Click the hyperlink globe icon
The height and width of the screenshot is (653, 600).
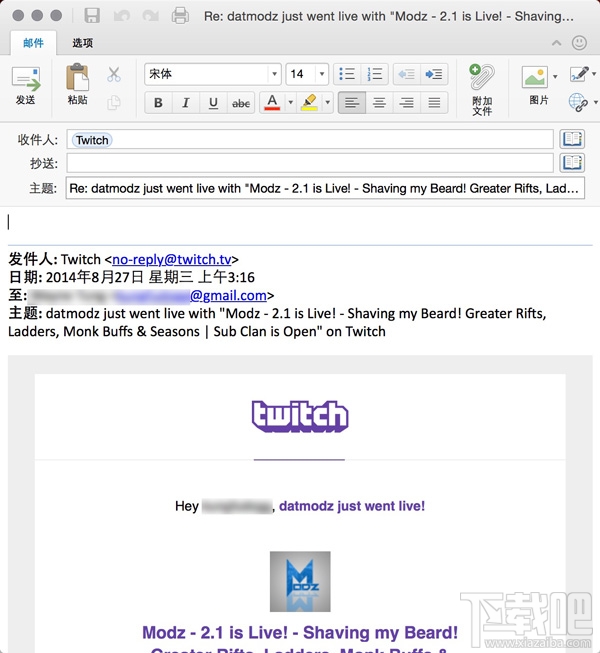tap(578, 102)
